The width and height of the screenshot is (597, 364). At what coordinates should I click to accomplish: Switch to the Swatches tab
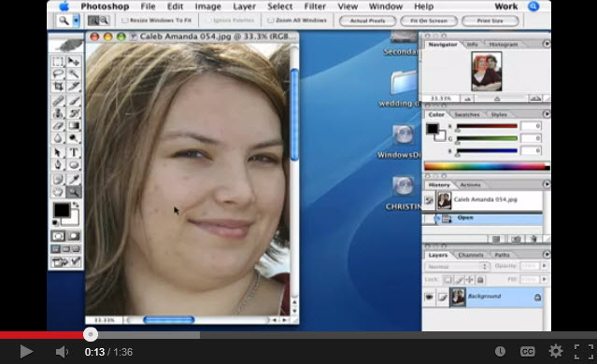coord(467,115)
